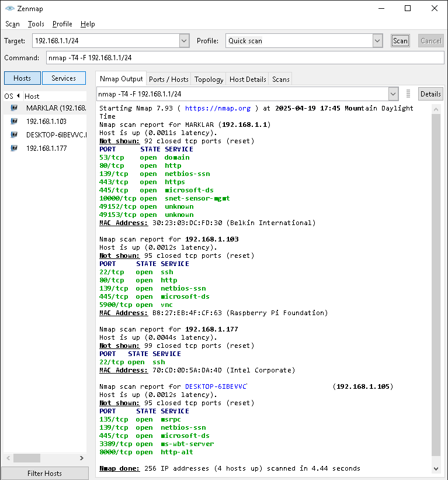Screen dimensions: 448x480
Task: Open the https://nmap.org link
Action: (x=218, y=108)
